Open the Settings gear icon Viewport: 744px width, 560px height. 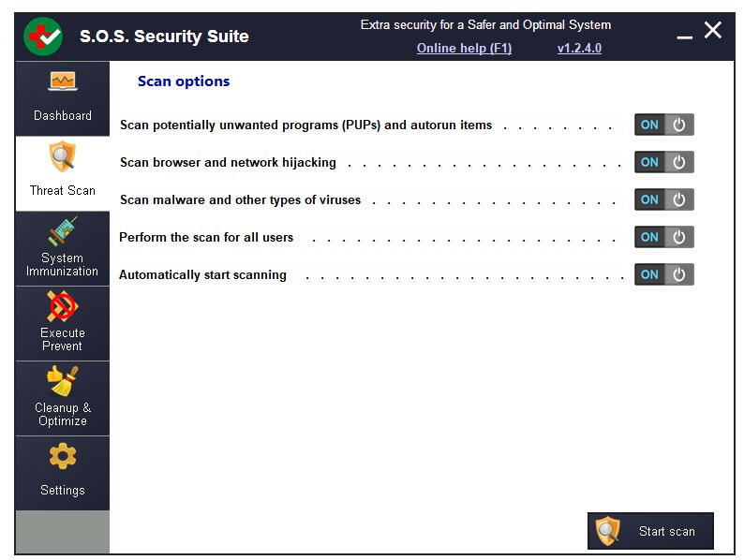(63, 457)
